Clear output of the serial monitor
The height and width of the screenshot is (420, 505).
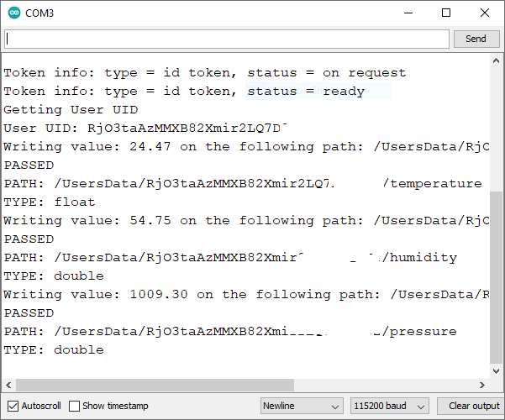click(x=471, y=406)
